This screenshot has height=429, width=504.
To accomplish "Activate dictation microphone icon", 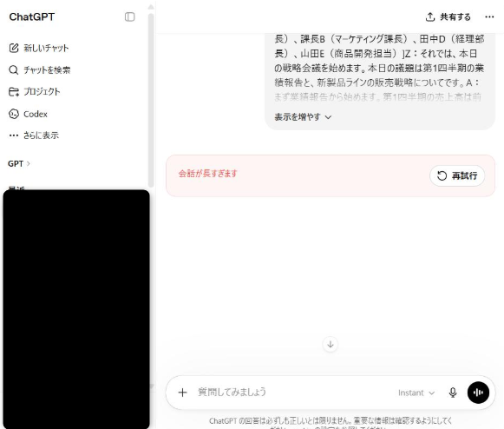I will [x=453, y=393].
